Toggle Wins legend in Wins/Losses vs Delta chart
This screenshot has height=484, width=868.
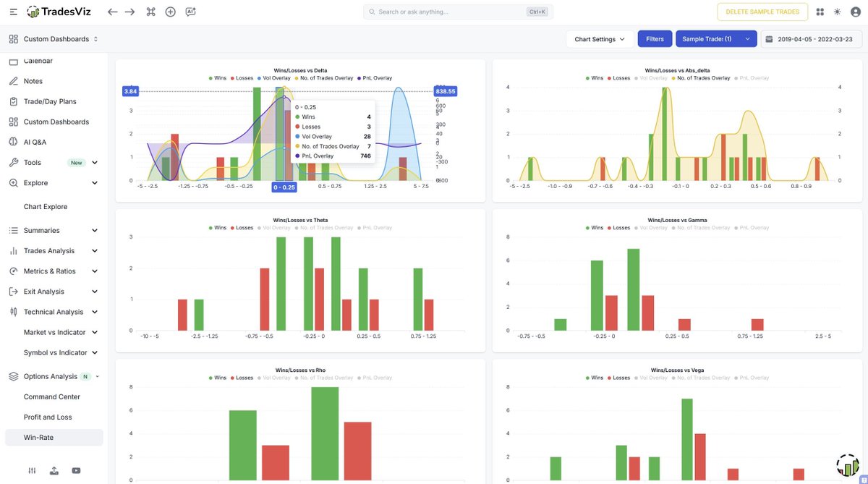click(x=218, y=78)
